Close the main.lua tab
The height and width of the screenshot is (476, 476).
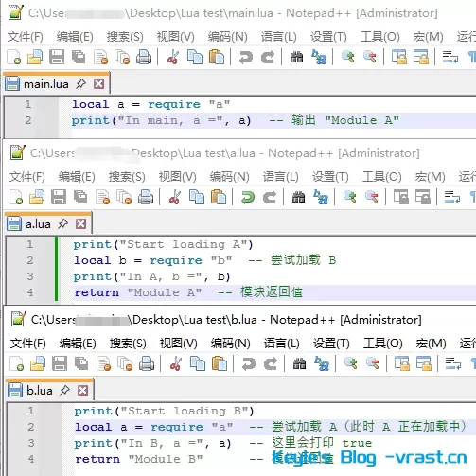click(99, 84)
